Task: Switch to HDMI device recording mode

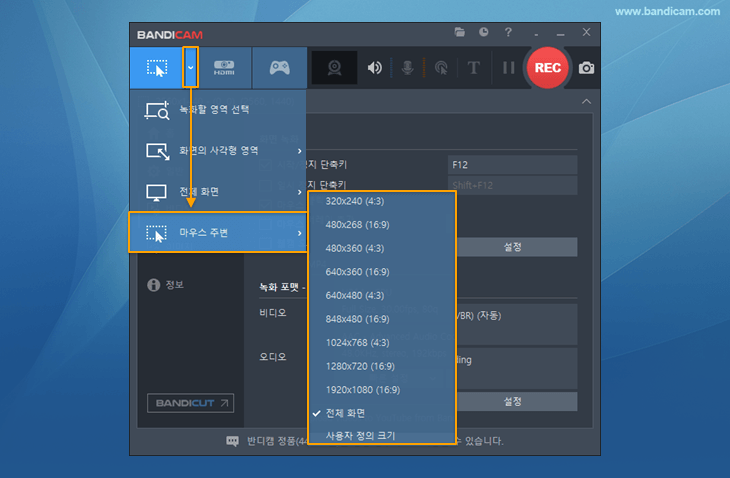Action: [x=224, y=67]
